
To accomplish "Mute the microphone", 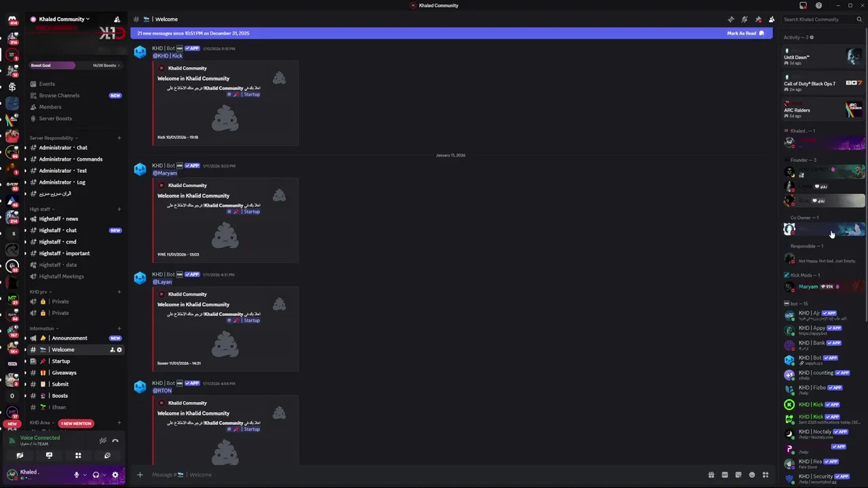I will (x=76, y=475).
